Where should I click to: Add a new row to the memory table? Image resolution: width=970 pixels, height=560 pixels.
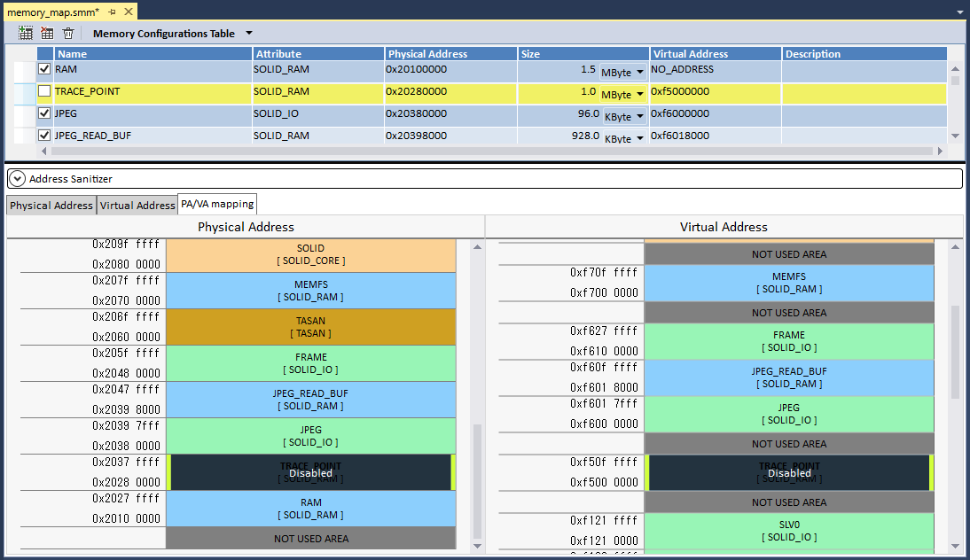[x=26, y=34]
